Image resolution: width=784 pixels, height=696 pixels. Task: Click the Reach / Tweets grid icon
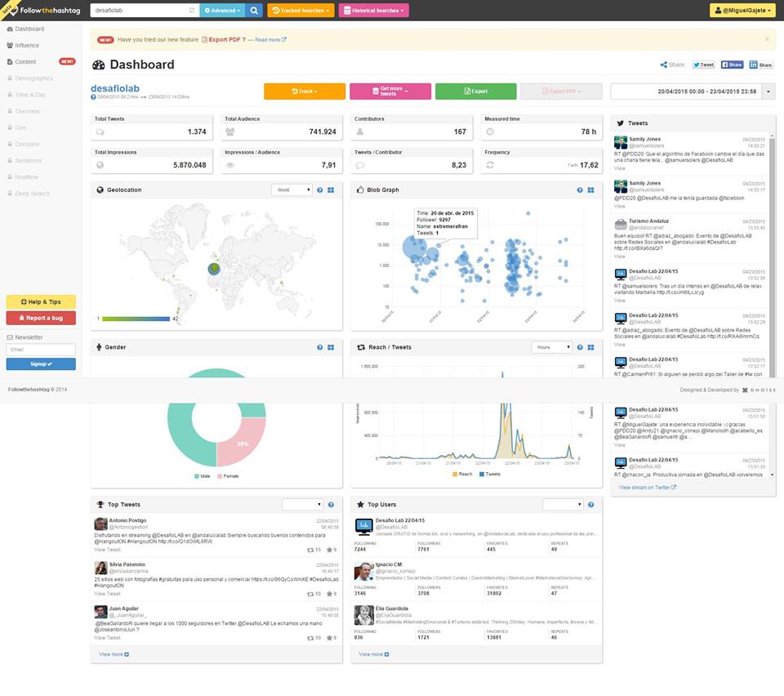coord(590,347)
